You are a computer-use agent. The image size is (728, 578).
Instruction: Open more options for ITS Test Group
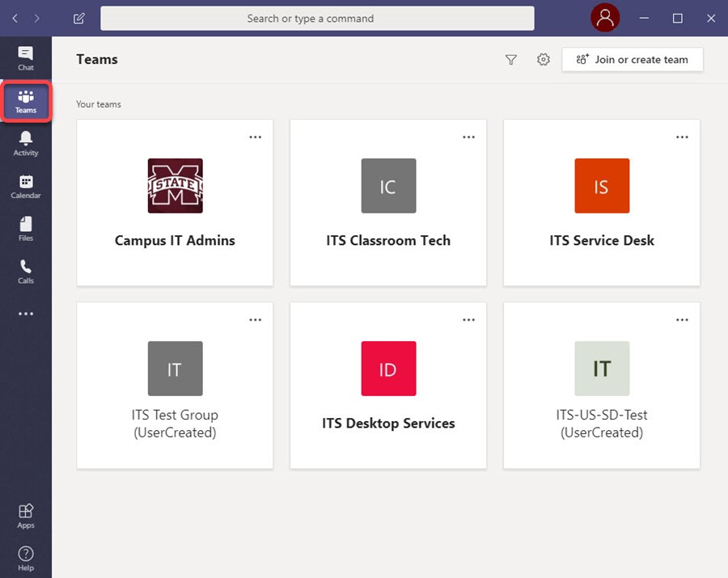[256, 319]
